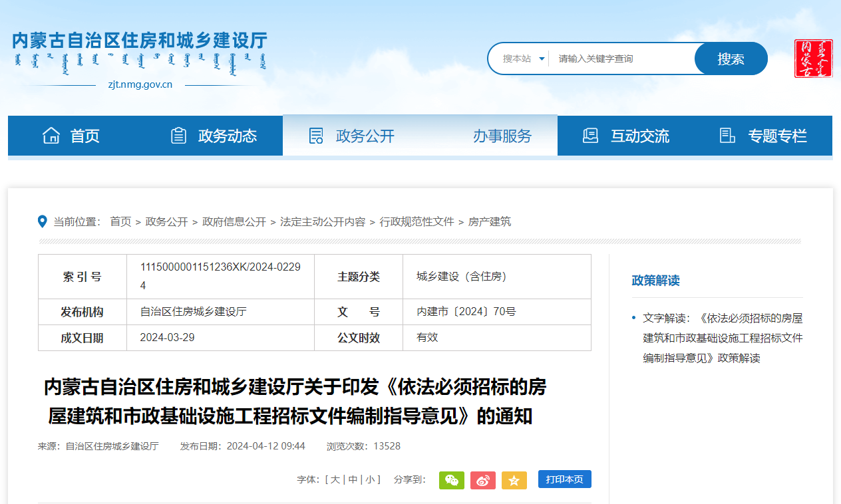Viewport: 841px width, 504px height.
Task: Open the 办事服务 navigation tab
Action: click(502, 136)
